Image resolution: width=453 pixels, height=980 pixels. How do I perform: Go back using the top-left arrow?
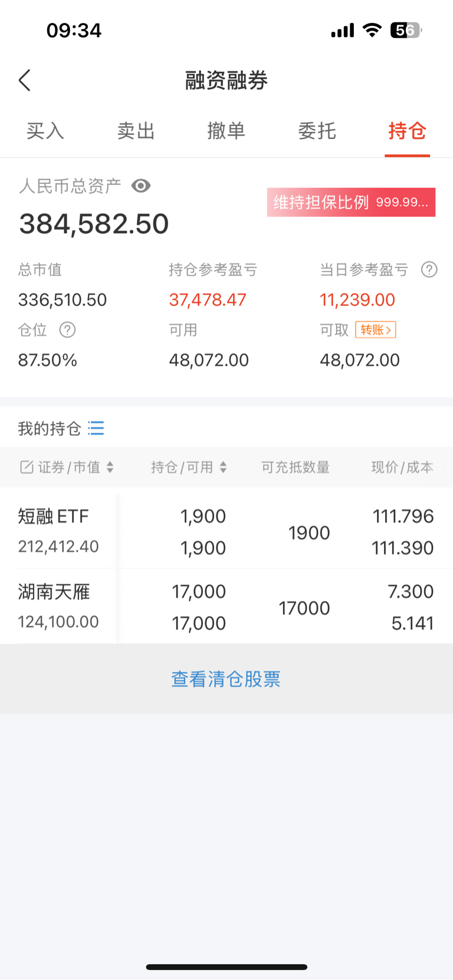pos(25,80)
